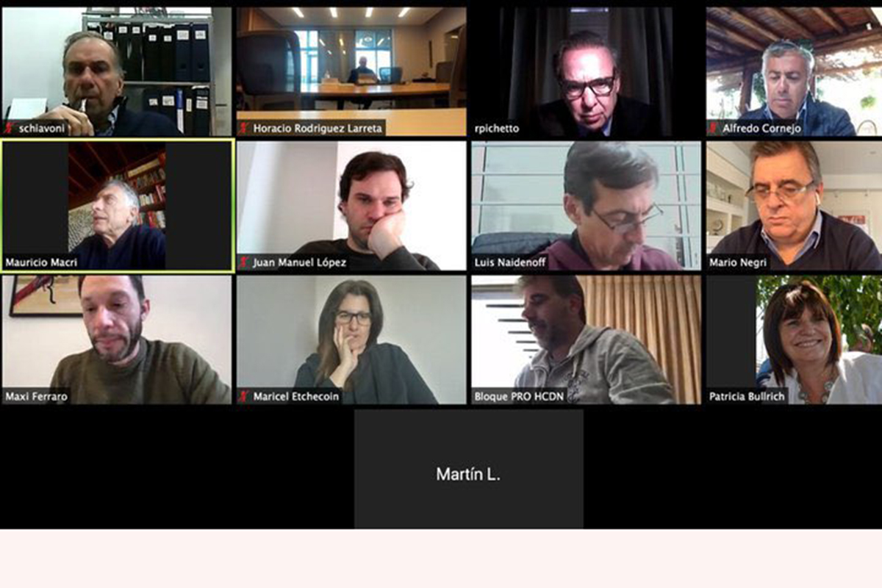Screen dimensions: 882x588
Task: Select the Luis Naidenoff video tile
Action: pos(587,206)
